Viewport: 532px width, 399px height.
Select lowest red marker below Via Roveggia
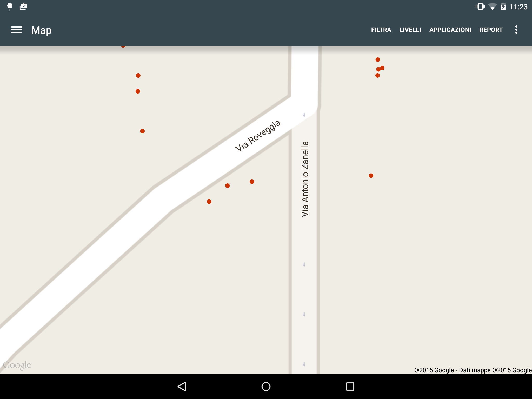pyautogui.click(x=209, y=202)
